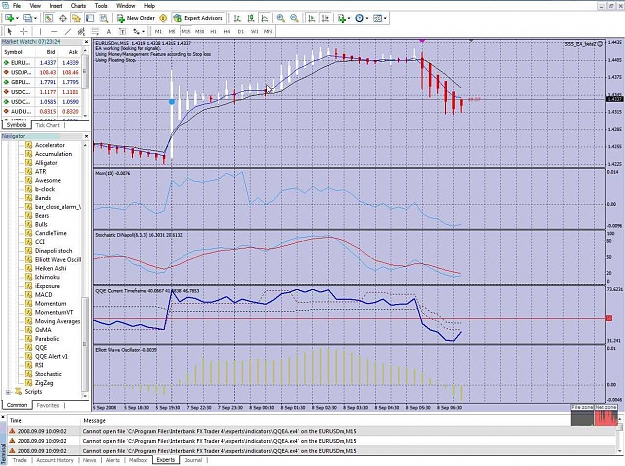Open the Templates icon
The image size is (625, 466).
[x=377, y=18]
